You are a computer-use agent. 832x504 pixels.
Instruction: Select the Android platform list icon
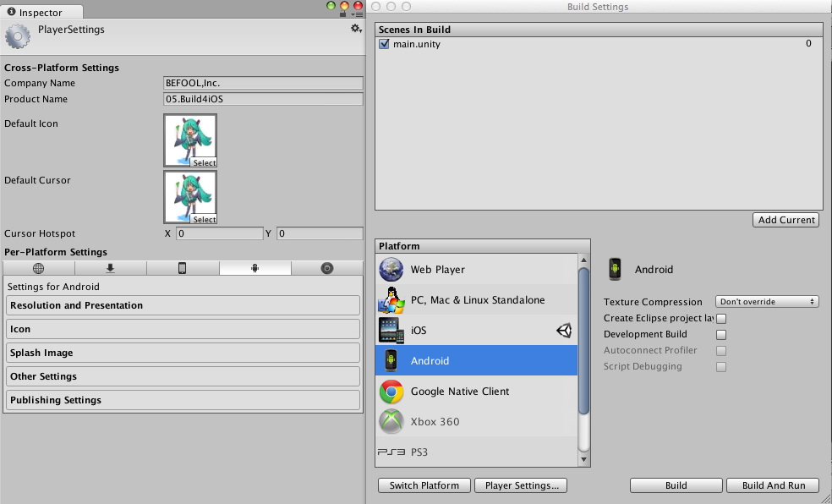391,361
